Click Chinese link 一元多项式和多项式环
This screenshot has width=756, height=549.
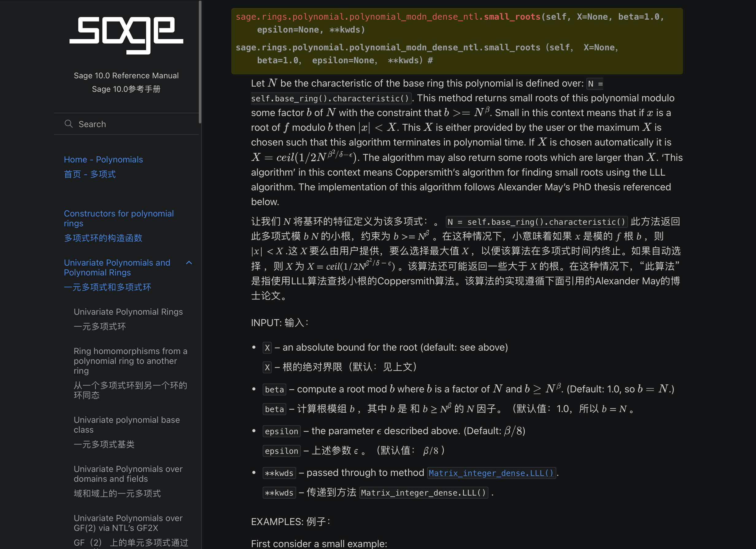tap(107, 287)
